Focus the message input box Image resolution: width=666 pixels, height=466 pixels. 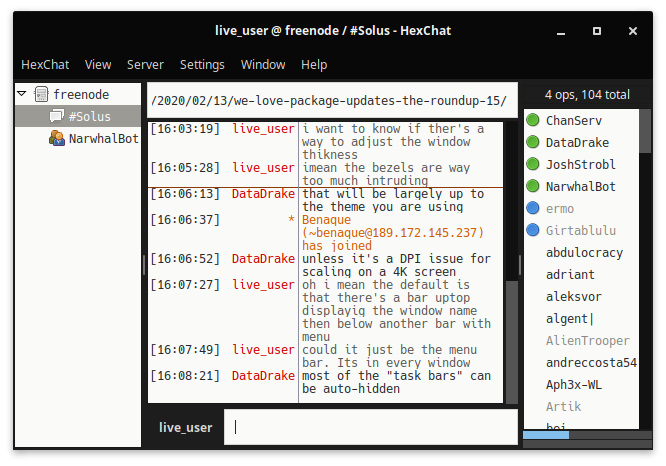click(x=370, y=427)
